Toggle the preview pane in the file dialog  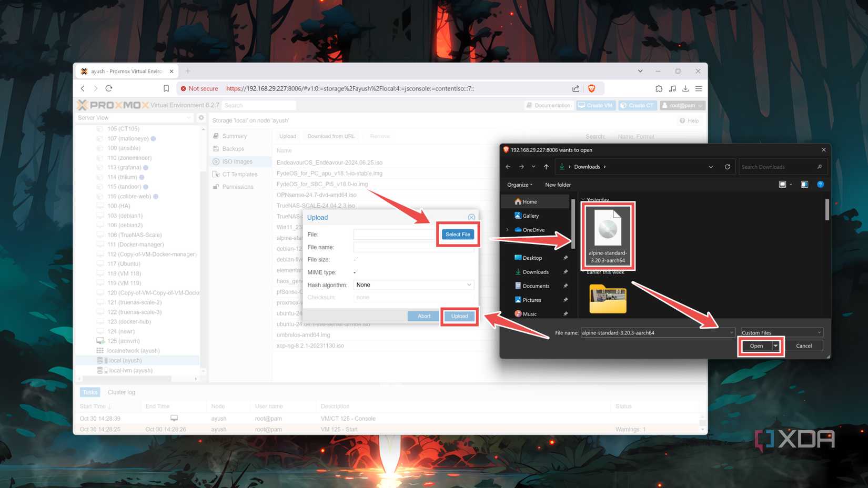[x=804, y=185]
